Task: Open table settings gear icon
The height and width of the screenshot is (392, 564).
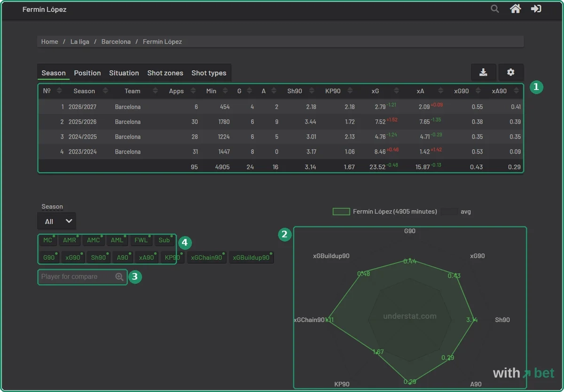Action: (511, 72)
